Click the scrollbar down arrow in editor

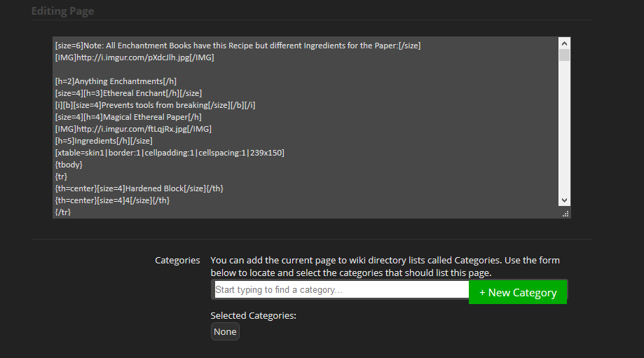click(564, 200)
